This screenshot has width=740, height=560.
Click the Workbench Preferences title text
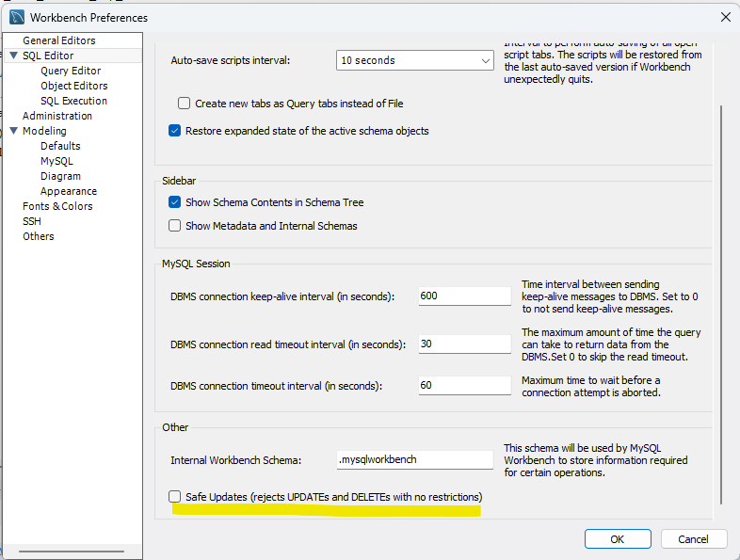coord(88,18)
